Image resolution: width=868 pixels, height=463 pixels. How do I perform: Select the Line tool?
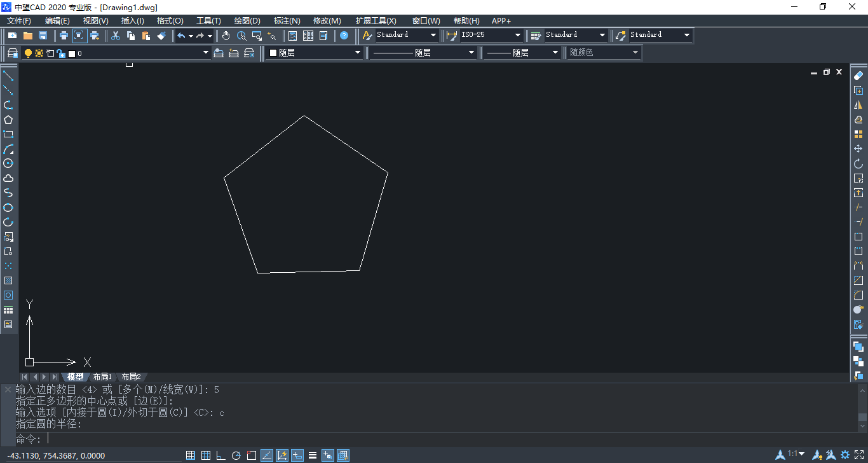tap(8, 75)
